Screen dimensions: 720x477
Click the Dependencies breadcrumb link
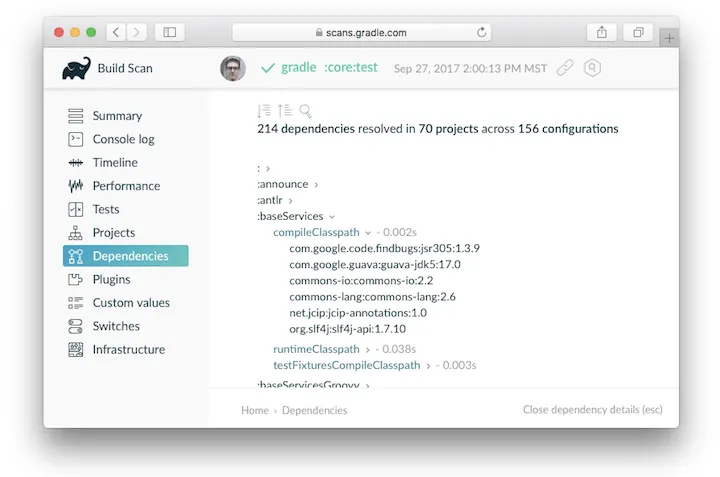(x=315, y=410)
